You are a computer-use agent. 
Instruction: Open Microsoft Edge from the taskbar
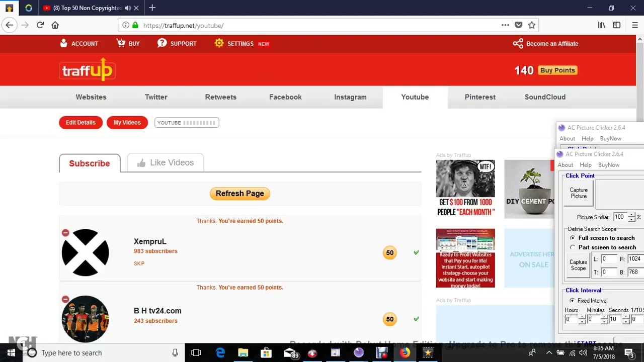(x=220, y=353)
